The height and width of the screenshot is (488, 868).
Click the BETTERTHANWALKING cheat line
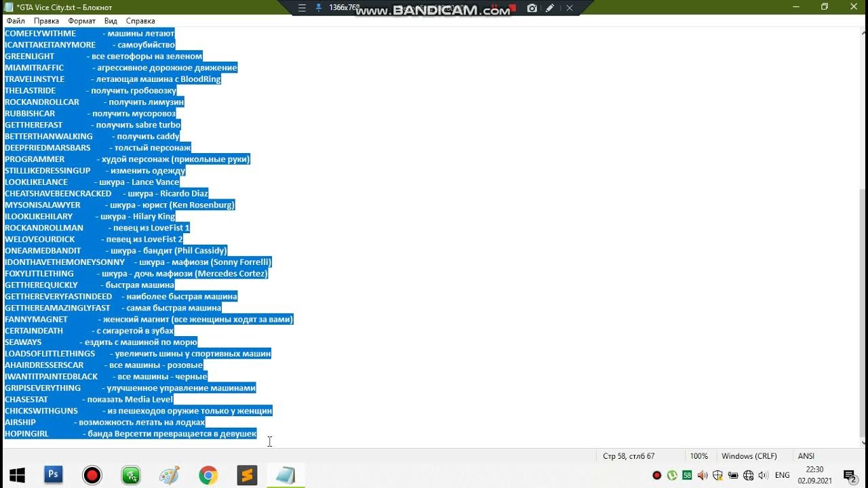92,137
